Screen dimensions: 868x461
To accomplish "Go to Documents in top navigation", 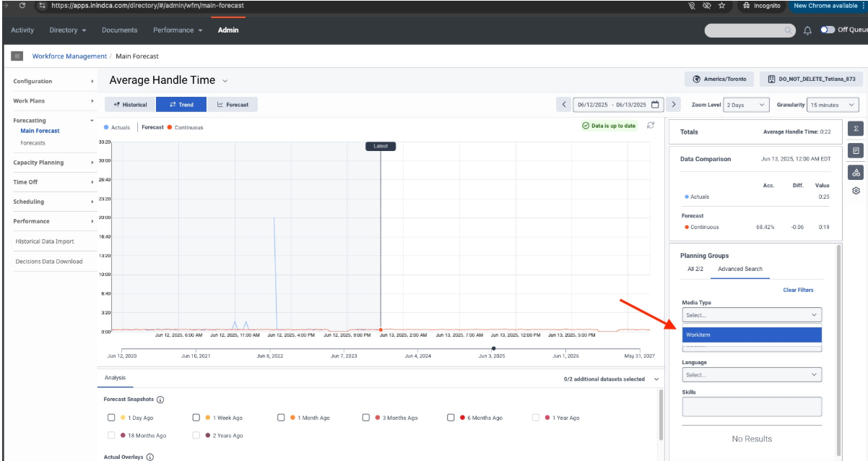I will coord(120,30).
